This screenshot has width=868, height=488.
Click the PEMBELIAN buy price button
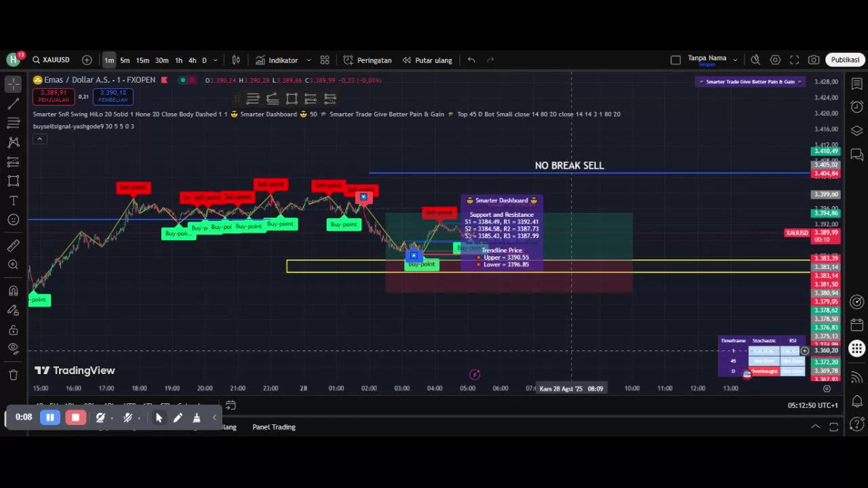pyautogui.click(x=113, y=96)
